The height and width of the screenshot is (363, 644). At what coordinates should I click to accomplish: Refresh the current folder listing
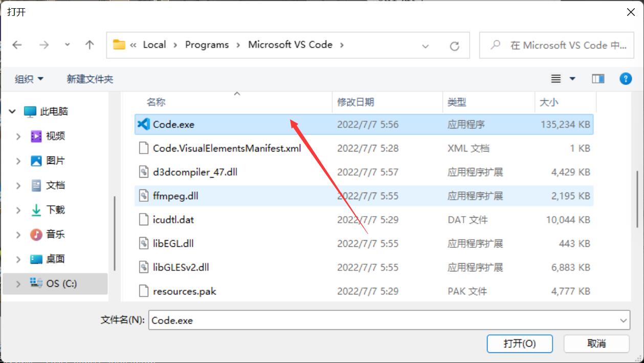click(454, 46)
